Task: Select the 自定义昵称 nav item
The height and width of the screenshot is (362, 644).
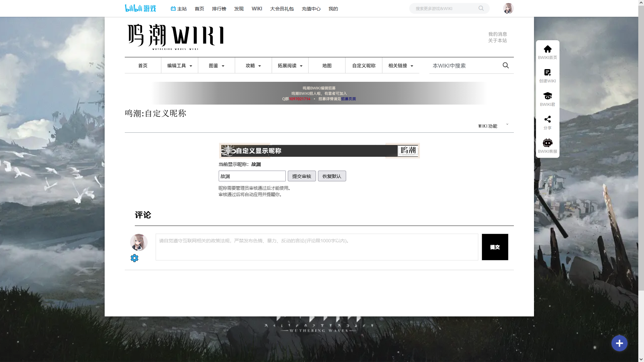Action: (x=364, y=66)
